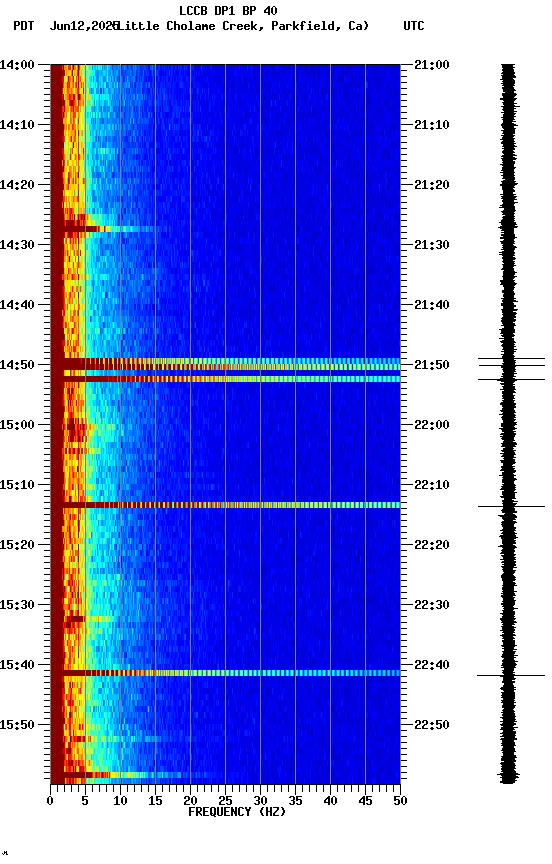This screenshot has width=552, height=864.
Task: Click the 22:20 UTC time label
Action: click(x=432, y=545)
